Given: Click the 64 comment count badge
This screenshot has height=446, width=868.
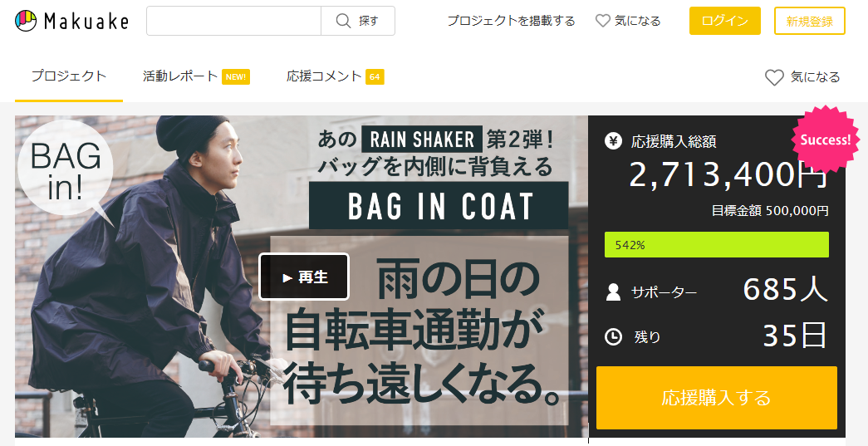Looking at the screenshot, I should pyautogui.click(x=375, y=77).
